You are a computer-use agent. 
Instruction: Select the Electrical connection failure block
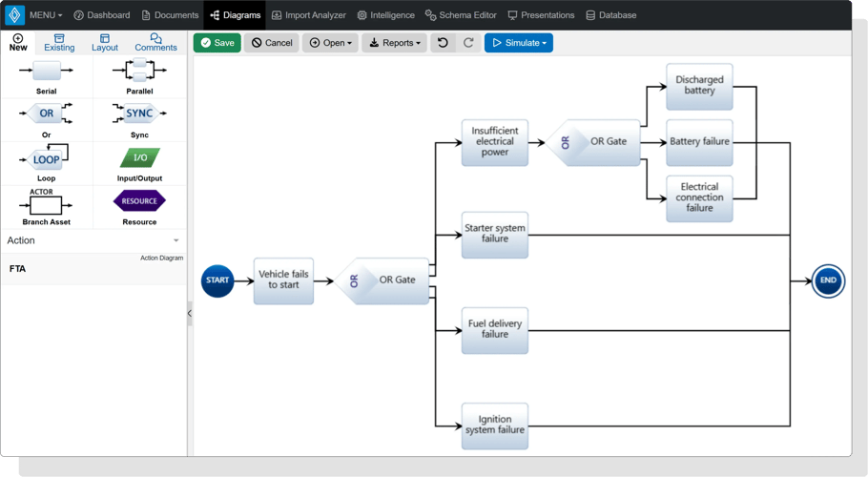tap(699, 198)
